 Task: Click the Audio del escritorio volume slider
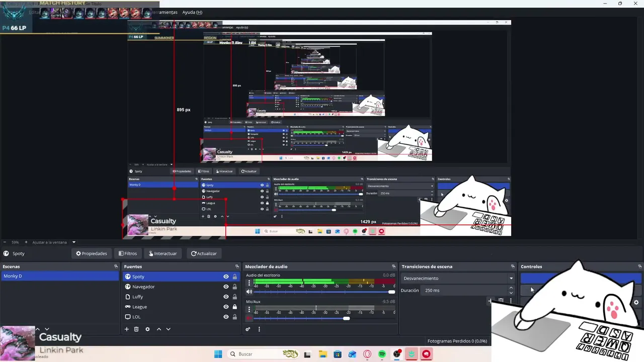point(325,292)
